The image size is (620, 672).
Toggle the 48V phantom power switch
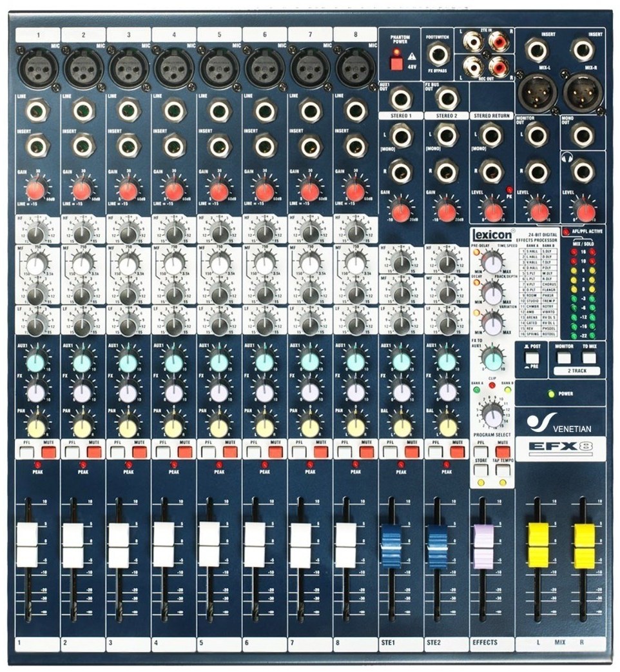click(x=396, y=64)
